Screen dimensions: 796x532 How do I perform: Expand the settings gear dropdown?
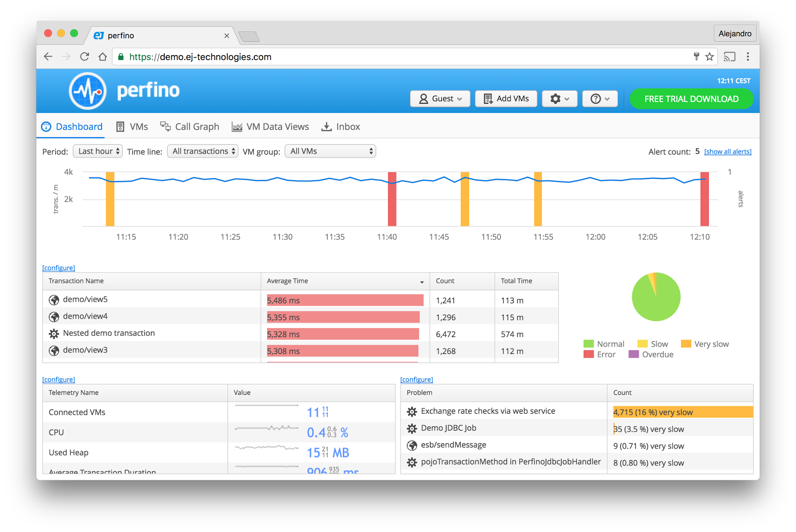pos(559,99)
